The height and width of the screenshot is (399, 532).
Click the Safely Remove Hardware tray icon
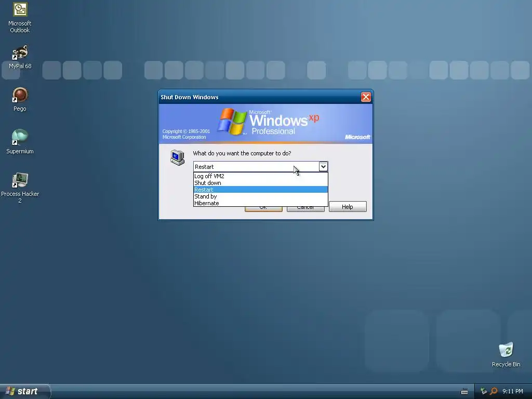pos(484,391)
